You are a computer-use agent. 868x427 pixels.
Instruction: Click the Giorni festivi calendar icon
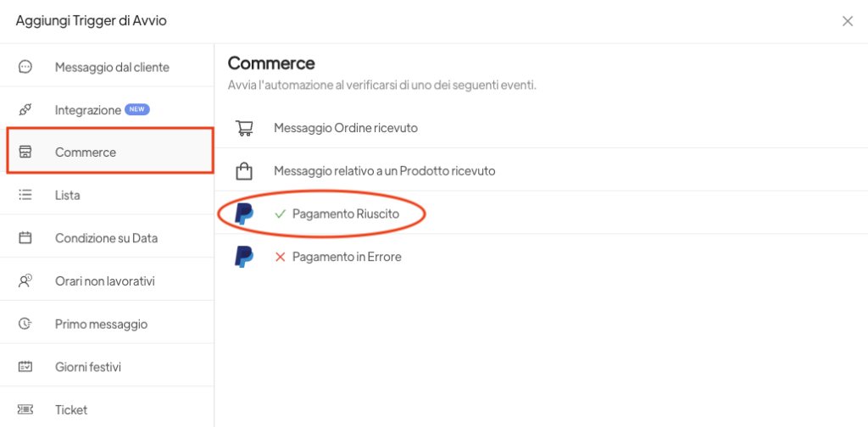coord(25,367)
